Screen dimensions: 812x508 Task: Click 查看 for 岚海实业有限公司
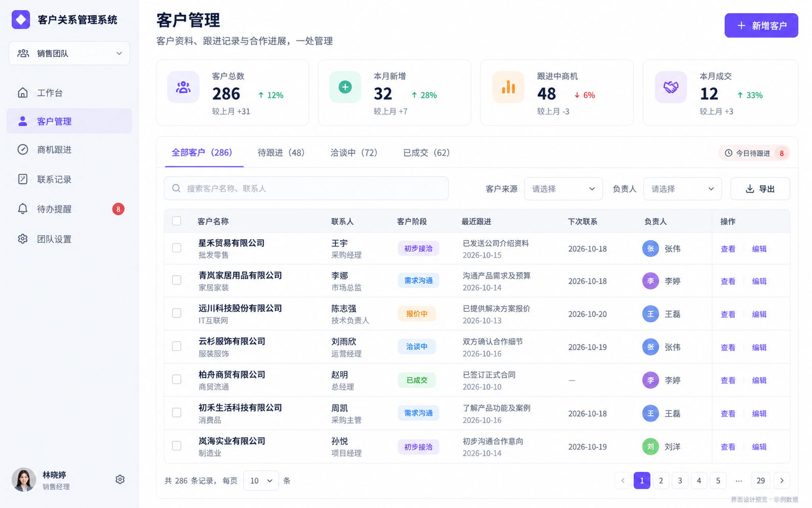pos(728,447)
